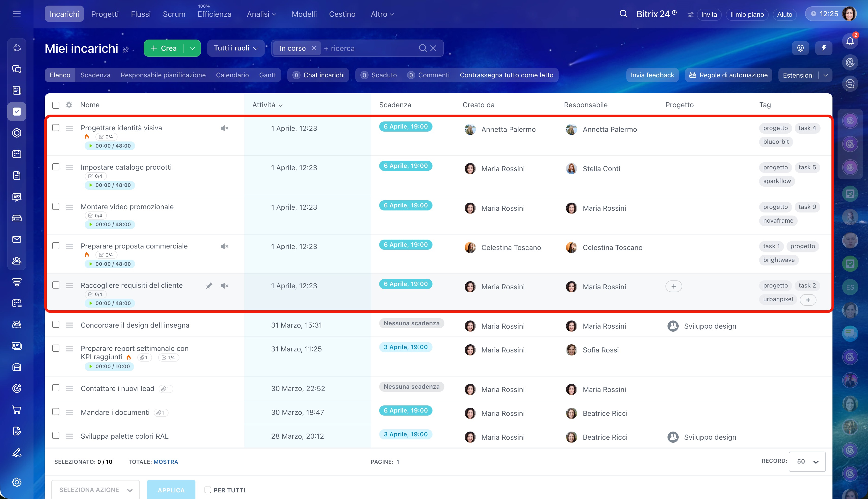This screenshot has width=868, height=499.
Task: Open the Progetti top menu item
Action: click(x=105, y=14)
